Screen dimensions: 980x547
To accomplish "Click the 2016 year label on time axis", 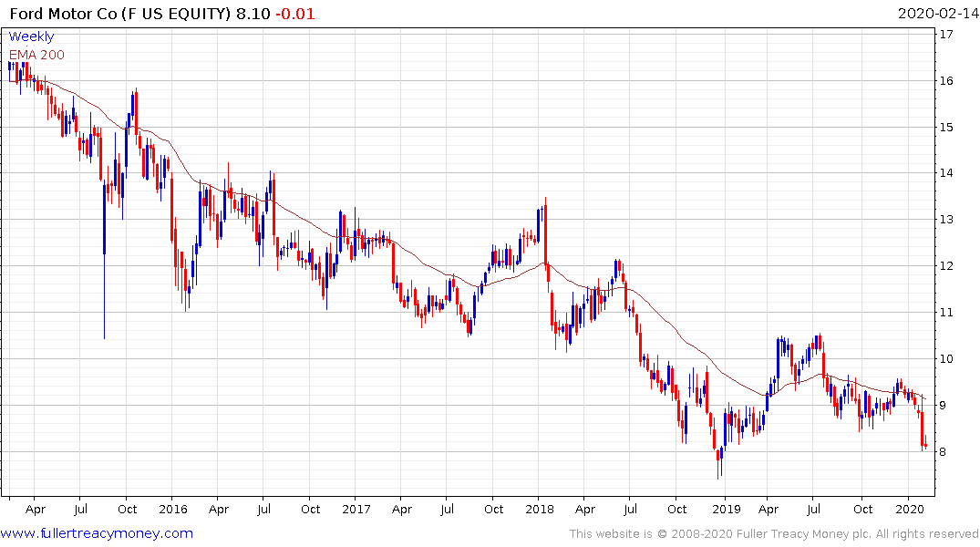I will tap(173, 509).
